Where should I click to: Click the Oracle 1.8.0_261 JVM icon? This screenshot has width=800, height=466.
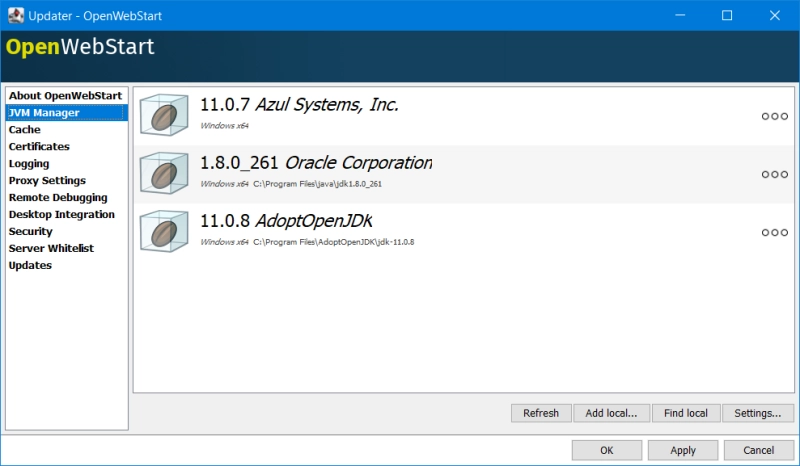164,173
